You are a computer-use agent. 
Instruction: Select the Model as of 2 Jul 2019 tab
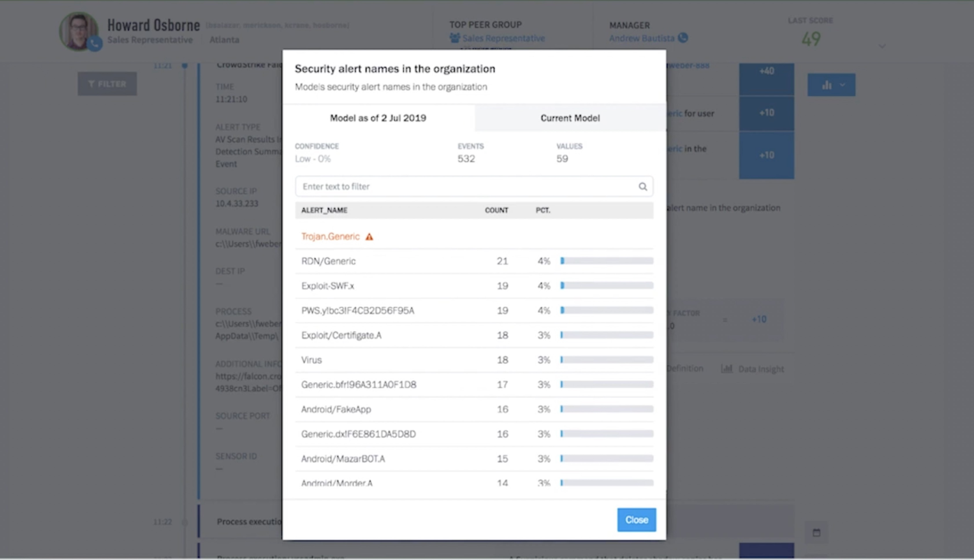tap(378, 118)
